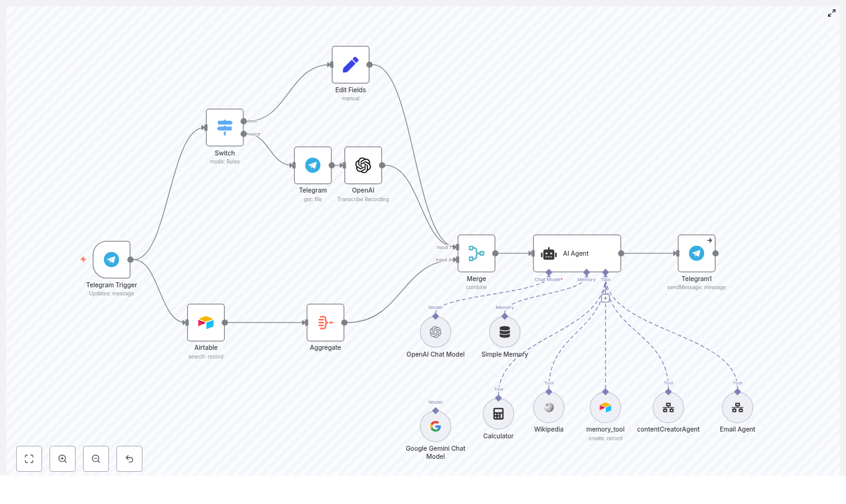Viewport: 846px width, 504px height.
Task: Zoom in using the magnifier plus control
Action: (x=63, y=459)
